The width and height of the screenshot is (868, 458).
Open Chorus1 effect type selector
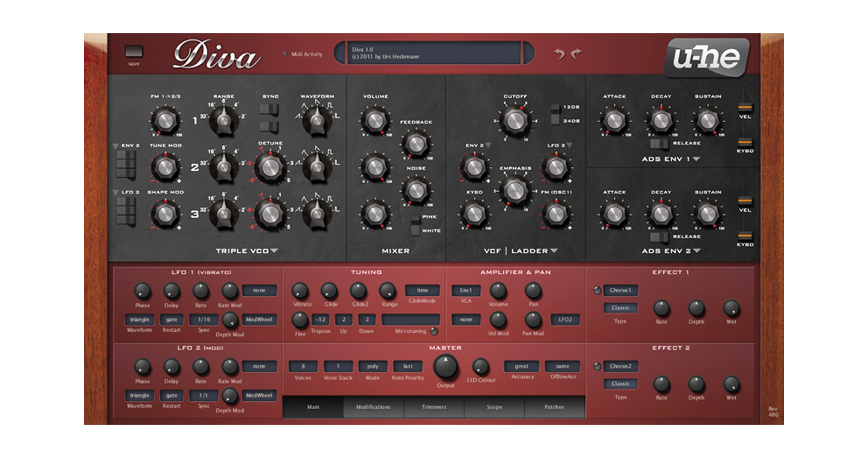tap(620, 290)
